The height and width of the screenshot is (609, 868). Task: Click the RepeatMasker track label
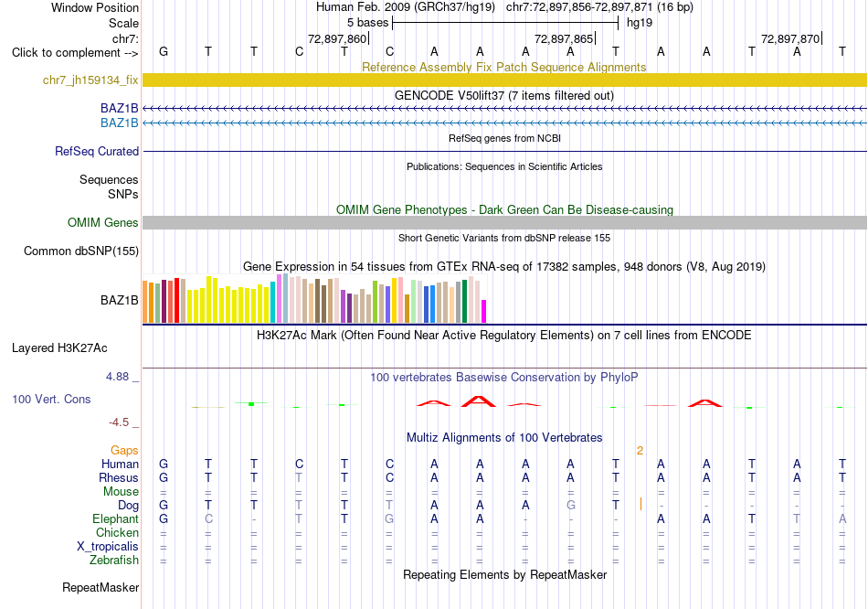point(101,587)
